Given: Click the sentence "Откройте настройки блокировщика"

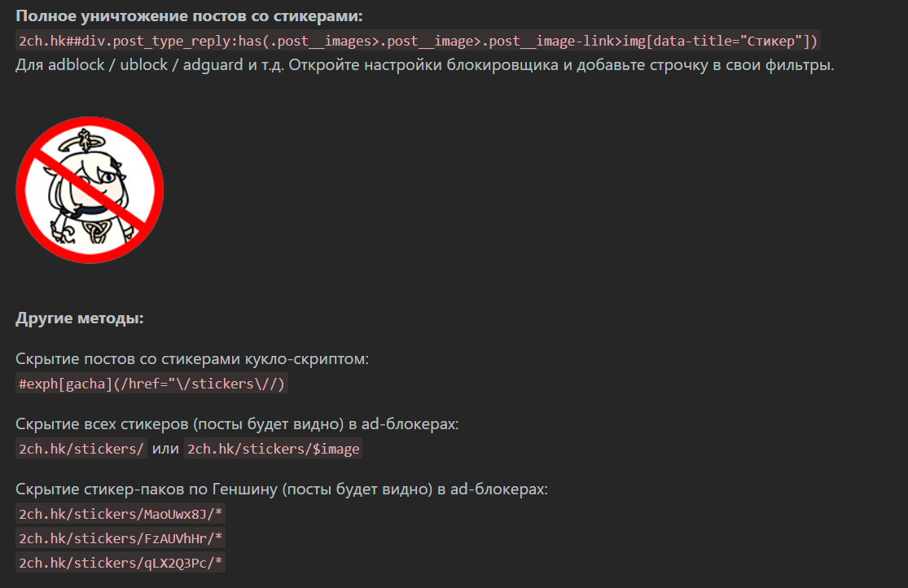Looking at the screenshot, I should pyautogui.click(x=414, y=65).
